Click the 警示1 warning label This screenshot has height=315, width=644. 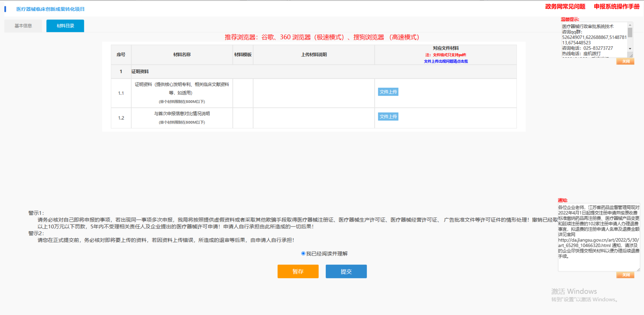[x=36, y=213]
